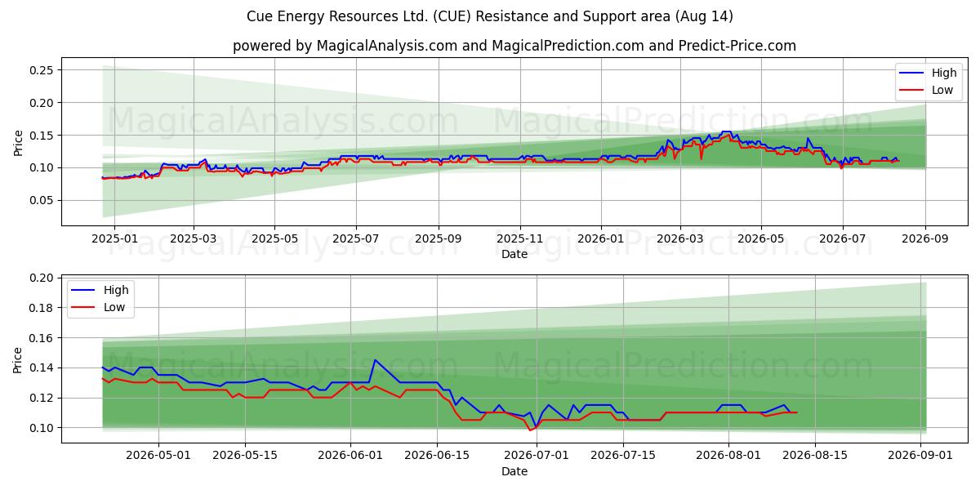Click the bottom chart 'Price' axis label
The image size is (980, 490).
19,359
